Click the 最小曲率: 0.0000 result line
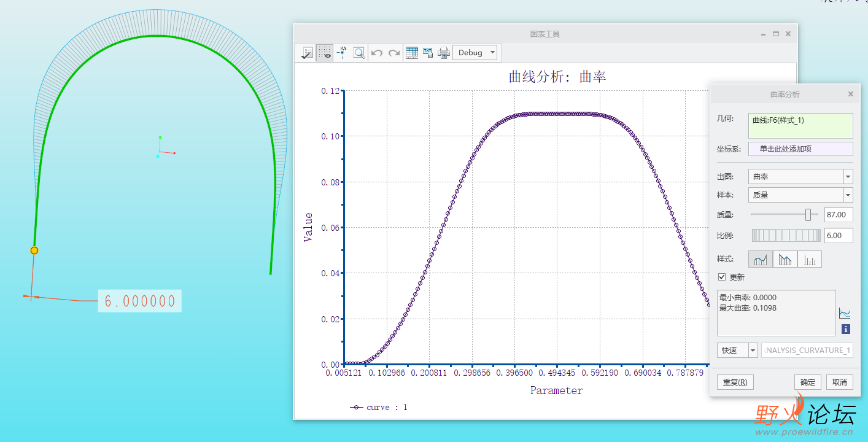Image resolution: width=868 pixels, height=442 pixels. tap(748, 298)
